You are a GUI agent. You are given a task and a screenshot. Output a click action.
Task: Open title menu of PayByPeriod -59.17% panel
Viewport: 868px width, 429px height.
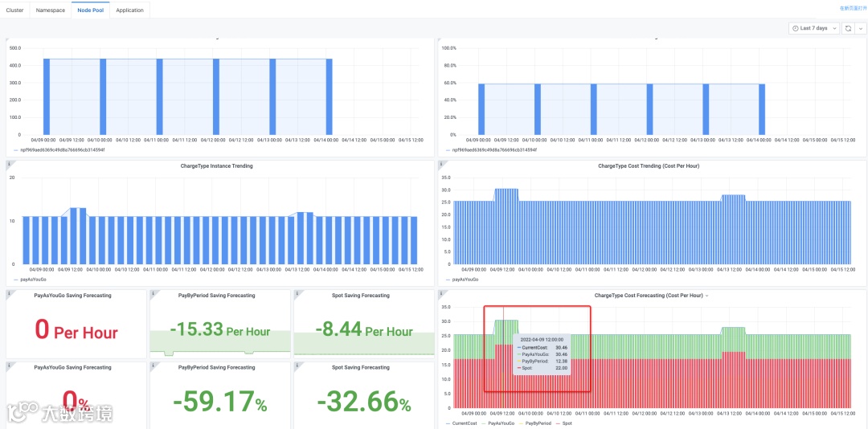pyautogui.click(x=216, y=368)
